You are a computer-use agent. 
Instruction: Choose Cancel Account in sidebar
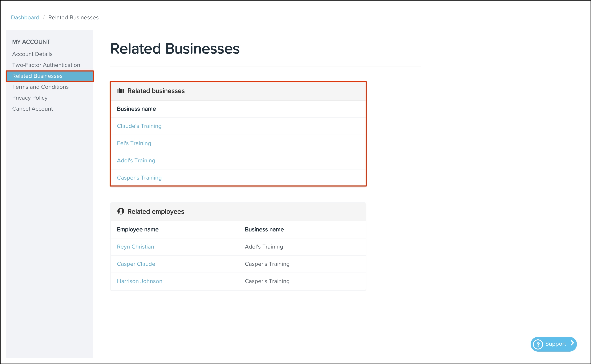click(33, 109)
